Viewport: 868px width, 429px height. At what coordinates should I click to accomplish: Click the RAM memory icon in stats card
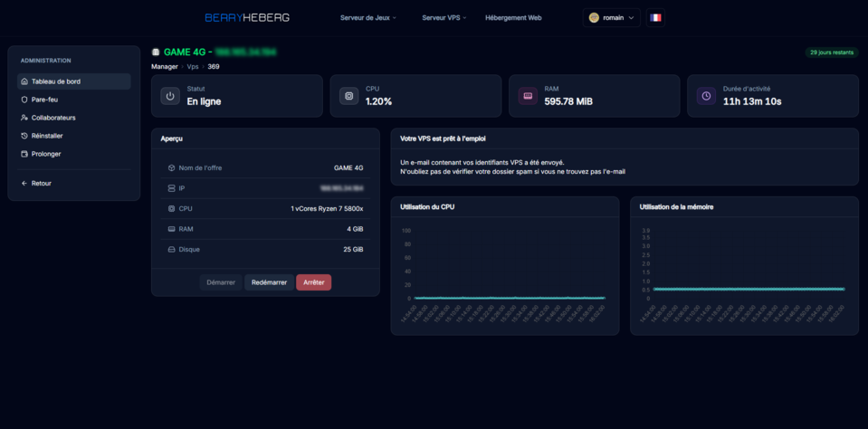[528, 96]
